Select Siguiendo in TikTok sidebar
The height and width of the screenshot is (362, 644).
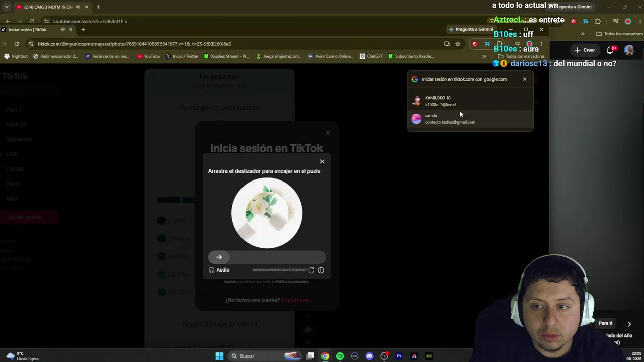coord(19,139)
